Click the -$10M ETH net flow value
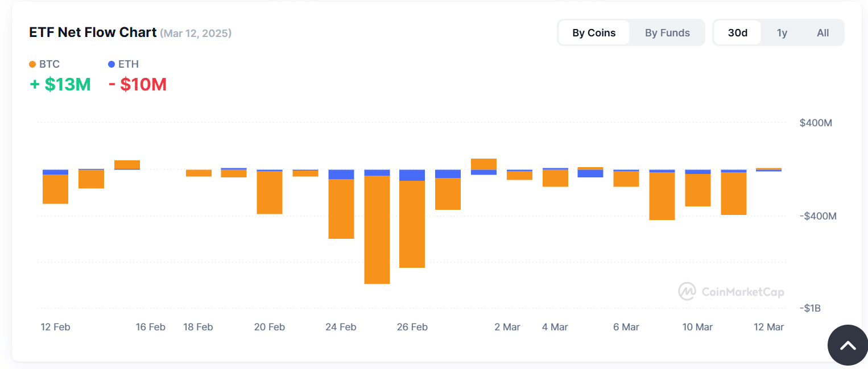This screenshot has height=369, width=868. (138, 84)
